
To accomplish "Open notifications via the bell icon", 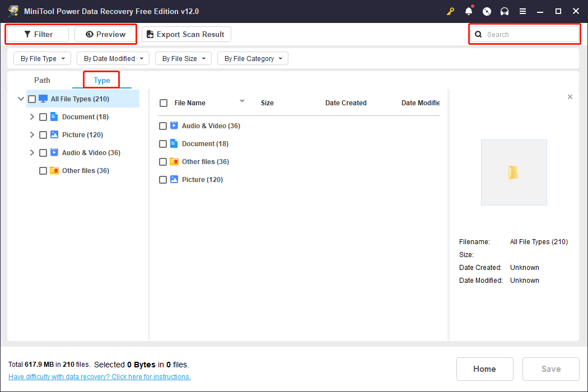I will pyautogui.click(x=468, y=11).
